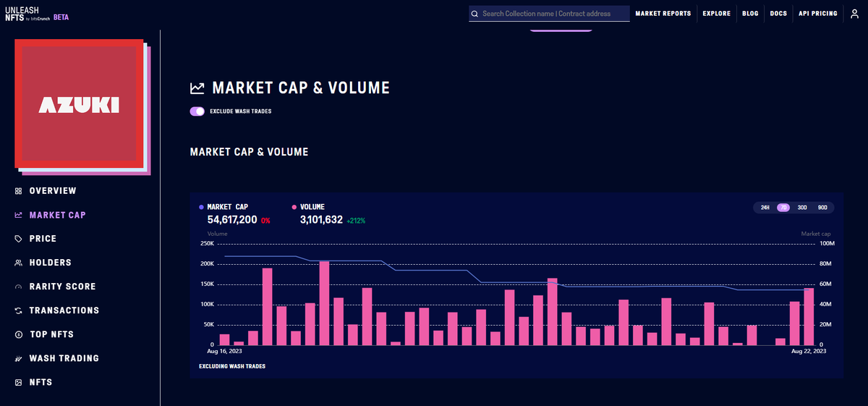Click the search collection input field
The width and height of the screenshot is (868, 406).
pos(549,14)
